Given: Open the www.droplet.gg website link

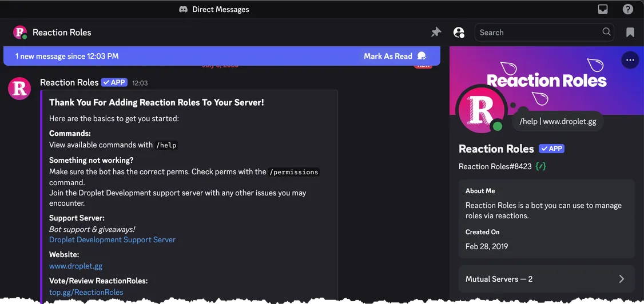Looking at the screenshot, I should [75, 266].
